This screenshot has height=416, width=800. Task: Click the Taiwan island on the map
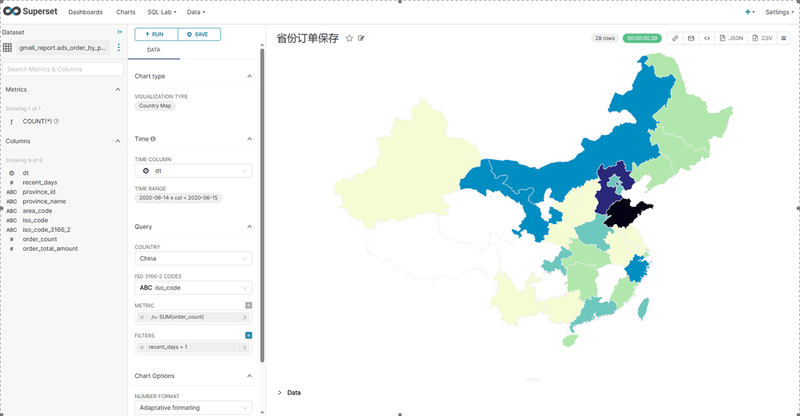click(644, 308)
